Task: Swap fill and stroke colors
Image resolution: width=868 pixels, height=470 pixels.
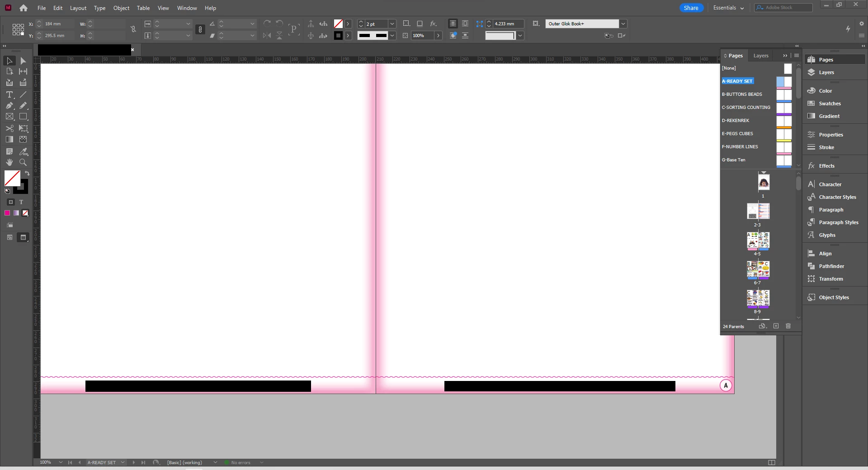Action: 27,174
